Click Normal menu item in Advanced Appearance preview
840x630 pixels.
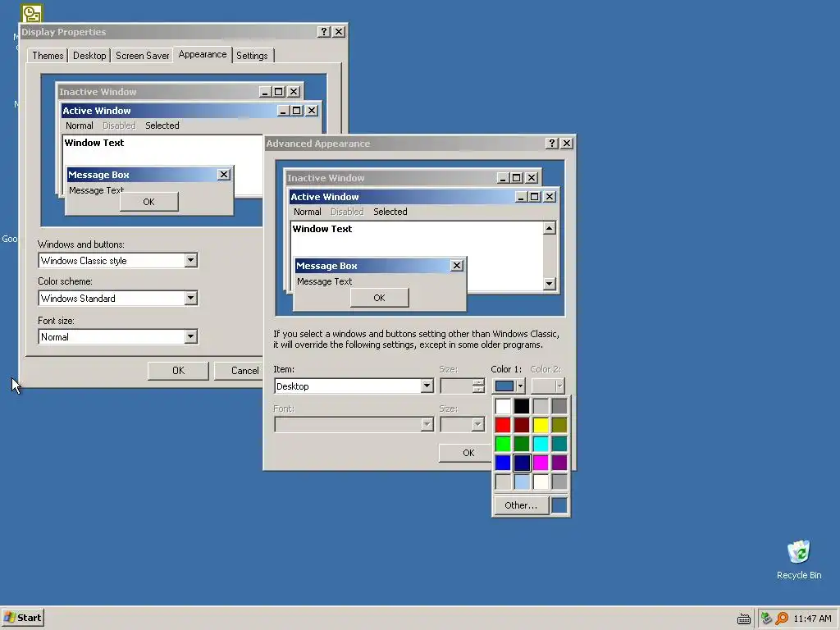pos(307,212)
